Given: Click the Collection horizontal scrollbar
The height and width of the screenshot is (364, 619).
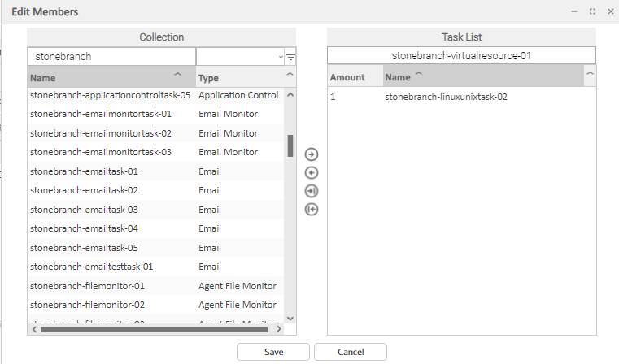Looking at the screenshot, I should pos(155,329).
